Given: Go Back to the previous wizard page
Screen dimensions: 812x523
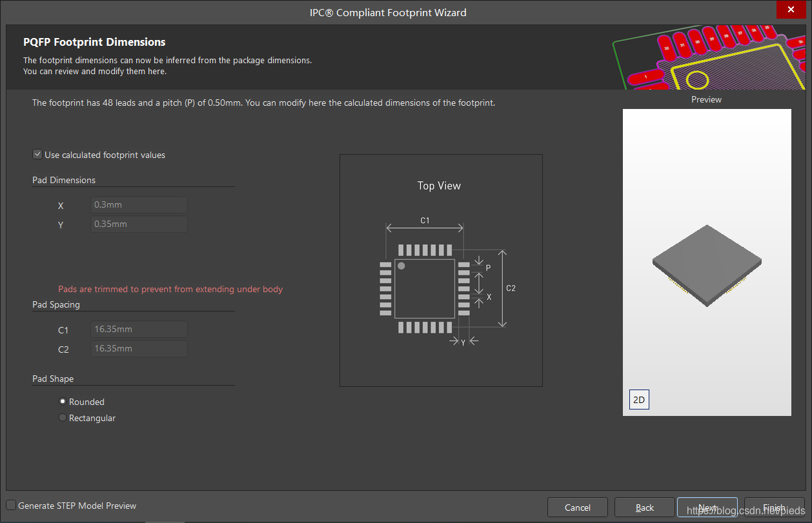Looking at the screenshot, I should coord(644,508).
